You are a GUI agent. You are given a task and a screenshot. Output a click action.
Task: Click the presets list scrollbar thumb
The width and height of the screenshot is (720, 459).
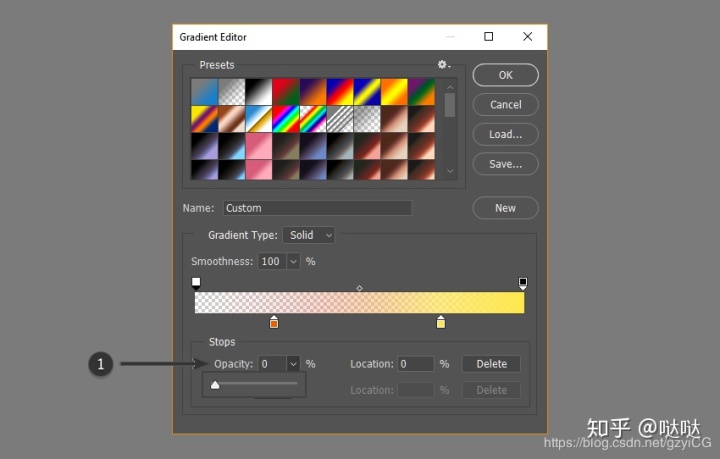450,105
